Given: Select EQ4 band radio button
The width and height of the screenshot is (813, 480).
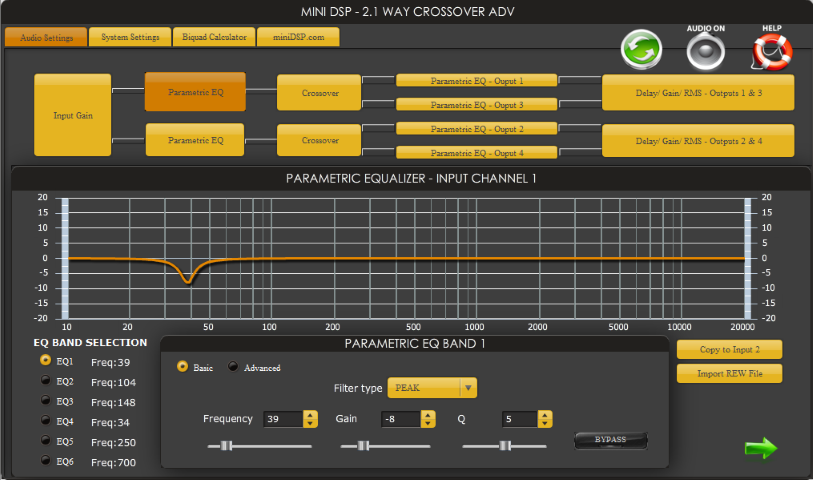Looking at the screenshot, I should pos(46,420).
